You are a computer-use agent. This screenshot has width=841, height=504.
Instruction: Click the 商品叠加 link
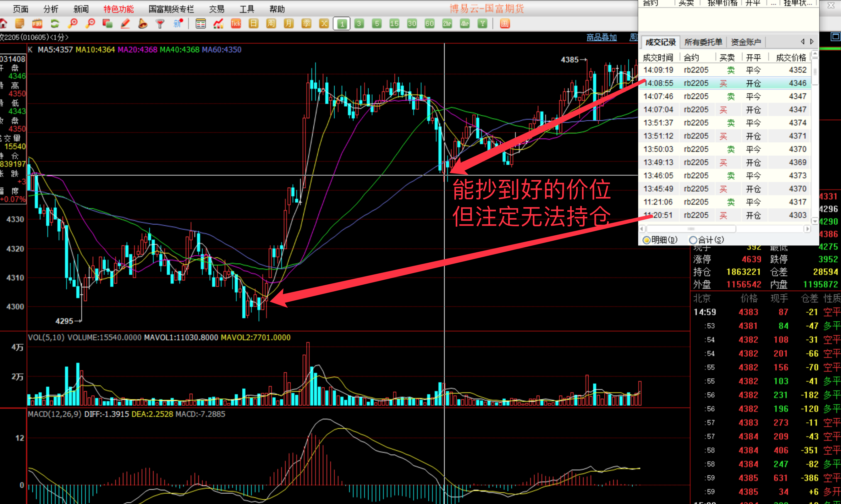point(602,37)
